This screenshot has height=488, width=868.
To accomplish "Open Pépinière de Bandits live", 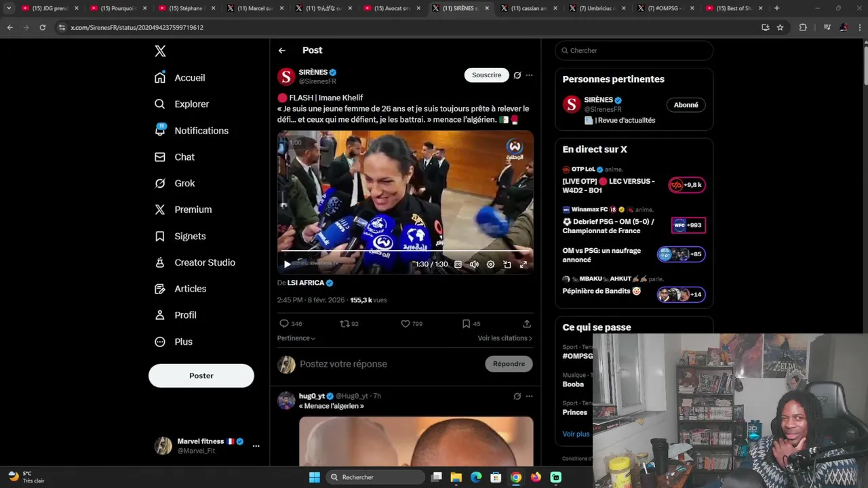I will click(x=601, y=291).
